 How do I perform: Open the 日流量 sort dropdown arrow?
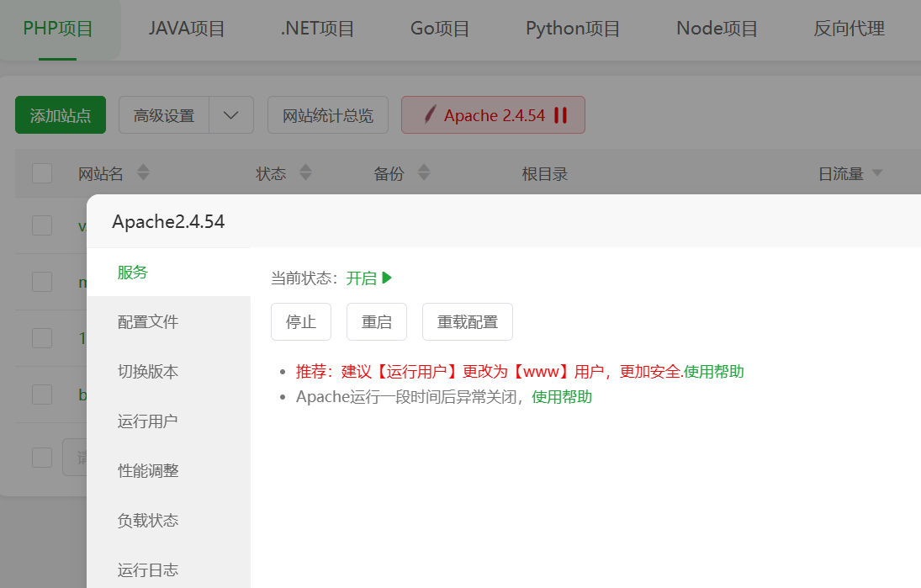pyautogui.click(x=877, y=172)
